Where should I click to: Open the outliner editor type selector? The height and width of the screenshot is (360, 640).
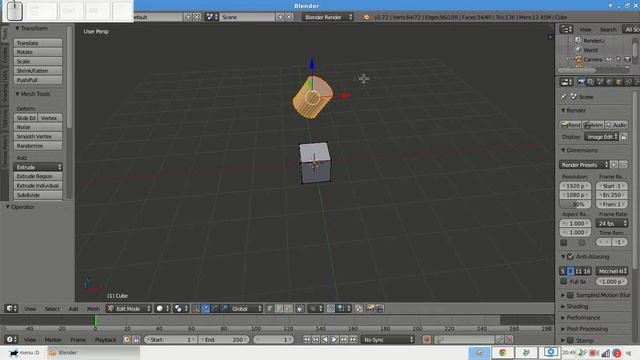(x=566, y=29)
